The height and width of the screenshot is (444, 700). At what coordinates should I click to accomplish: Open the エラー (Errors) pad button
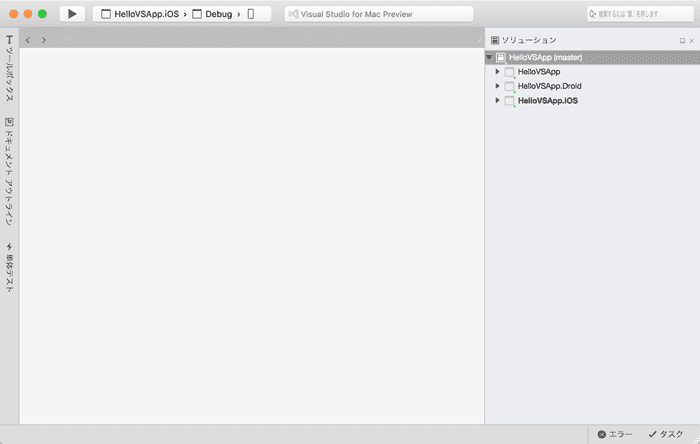click(614, 434)
